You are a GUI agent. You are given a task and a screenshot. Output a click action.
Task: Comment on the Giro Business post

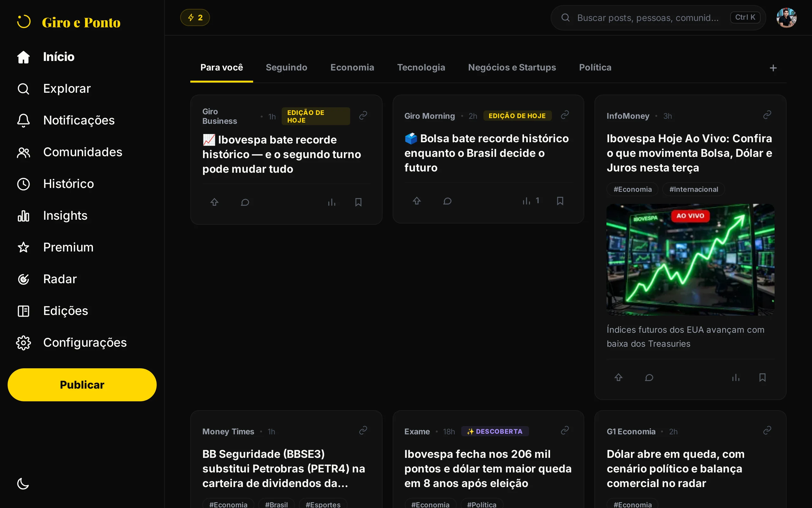(x=245, y=202)
